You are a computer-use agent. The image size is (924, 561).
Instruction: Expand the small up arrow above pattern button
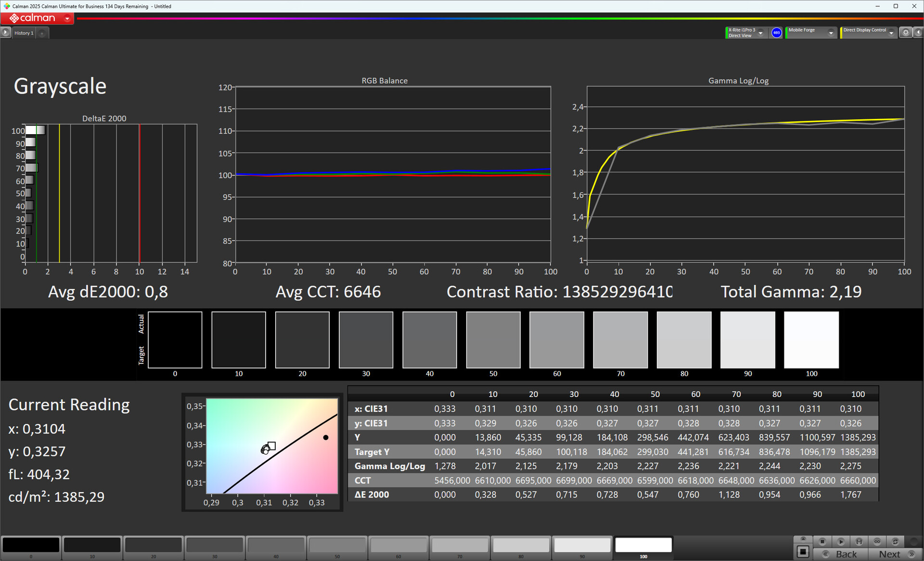click(803, 539)
